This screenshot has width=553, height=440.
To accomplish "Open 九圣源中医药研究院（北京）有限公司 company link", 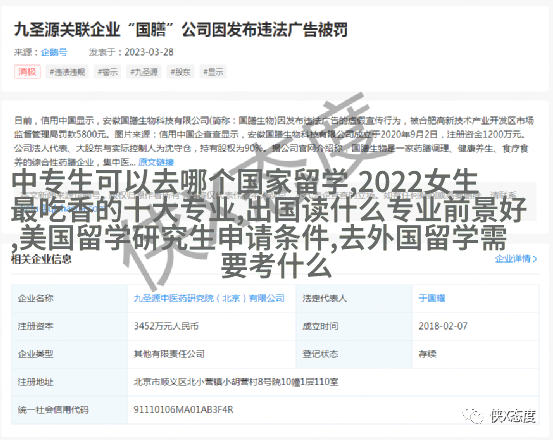I will tap(209, 298).
